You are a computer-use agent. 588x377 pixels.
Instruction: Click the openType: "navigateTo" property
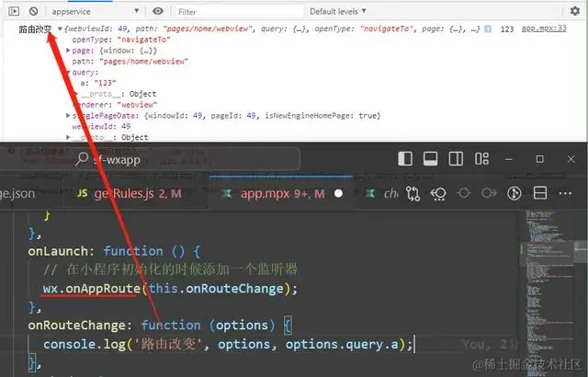tap(121, 40)
